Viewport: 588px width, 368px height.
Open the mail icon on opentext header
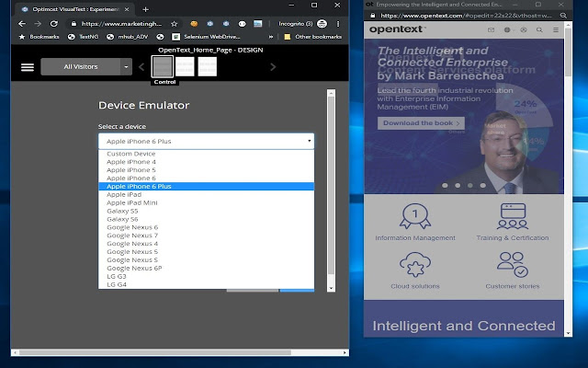pos(491,29)
